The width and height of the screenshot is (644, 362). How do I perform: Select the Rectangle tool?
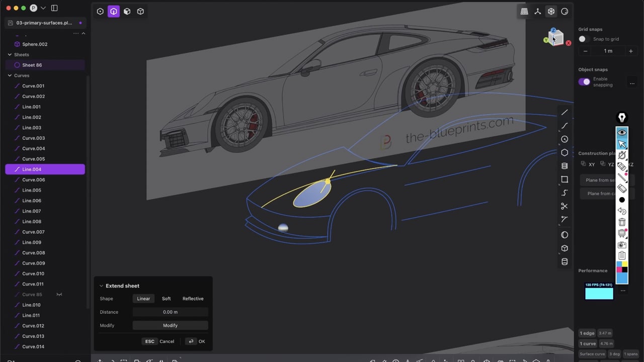pyautogui.click(x=565, y=179)
